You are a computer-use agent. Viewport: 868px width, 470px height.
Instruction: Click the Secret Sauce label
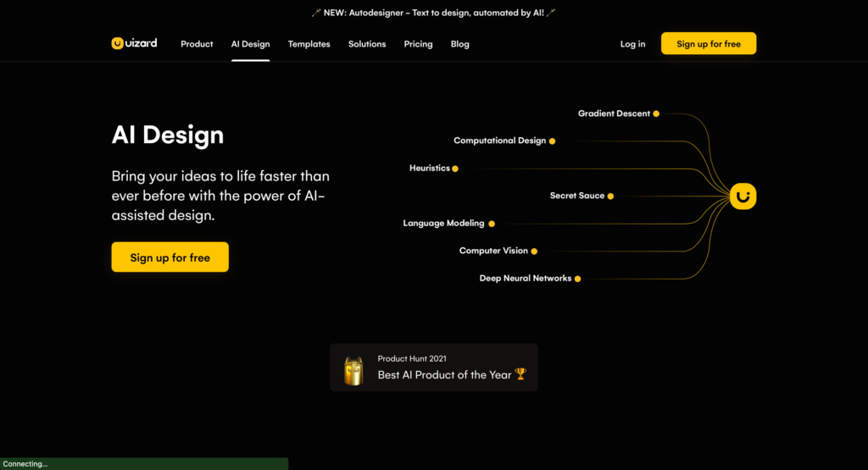tap(576, 196)
